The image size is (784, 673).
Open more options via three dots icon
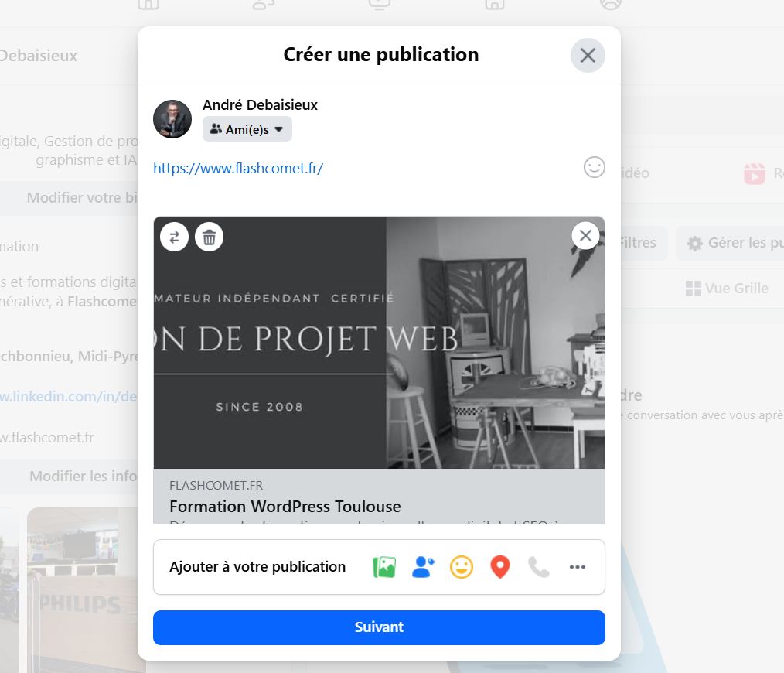click(577, 567)
